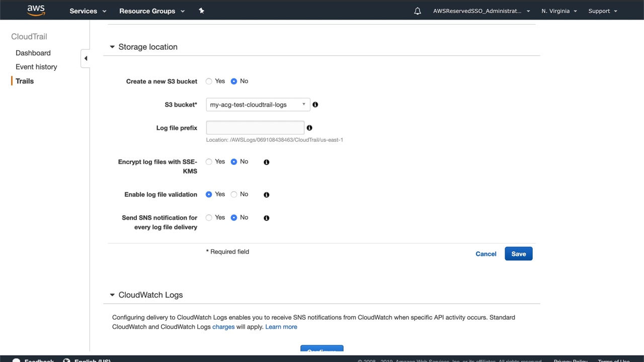This screenshot has height=362, width=644.
Task: Click info icon for SNS notification option
Action: [266, 218]
